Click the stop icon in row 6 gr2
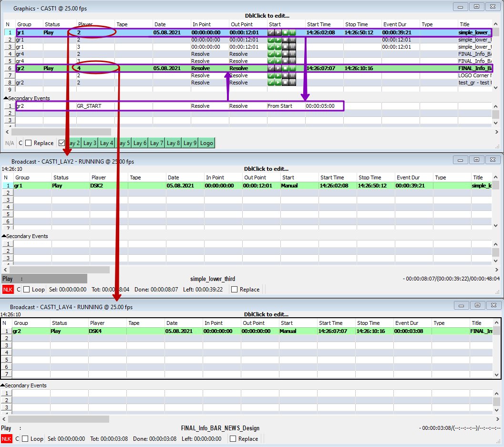This screenshot has width=504, height=447. pos(285,68)
